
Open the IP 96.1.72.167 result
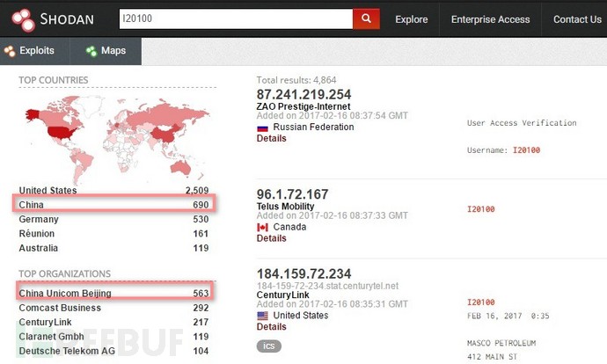click(x=292, y=193)
